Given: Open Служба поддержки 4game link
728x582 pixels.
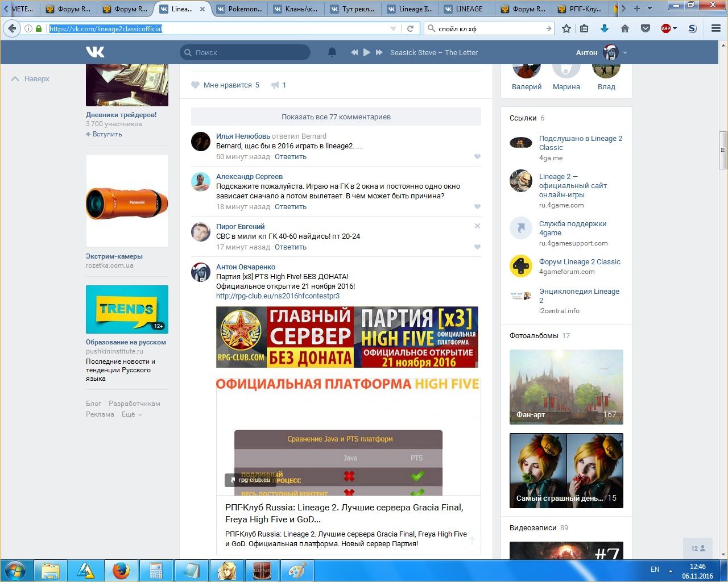Looking at the screenshot, I should coord(573,228).
